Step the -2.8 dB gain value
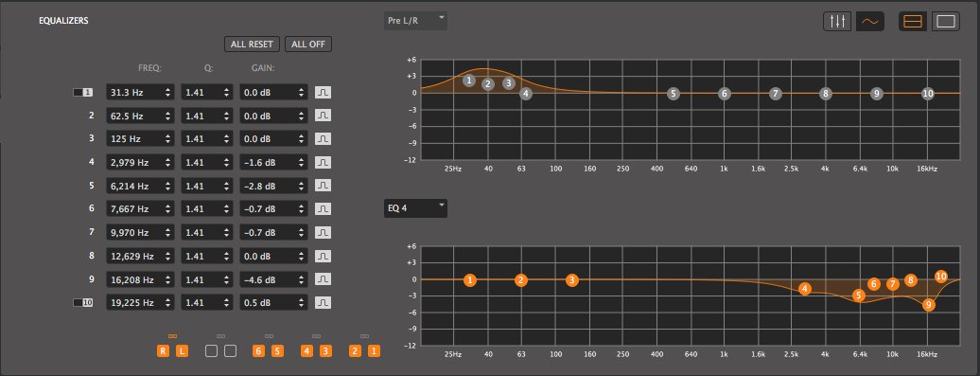The width and height of the screenshot is (980, 376). tap(301, 186)
